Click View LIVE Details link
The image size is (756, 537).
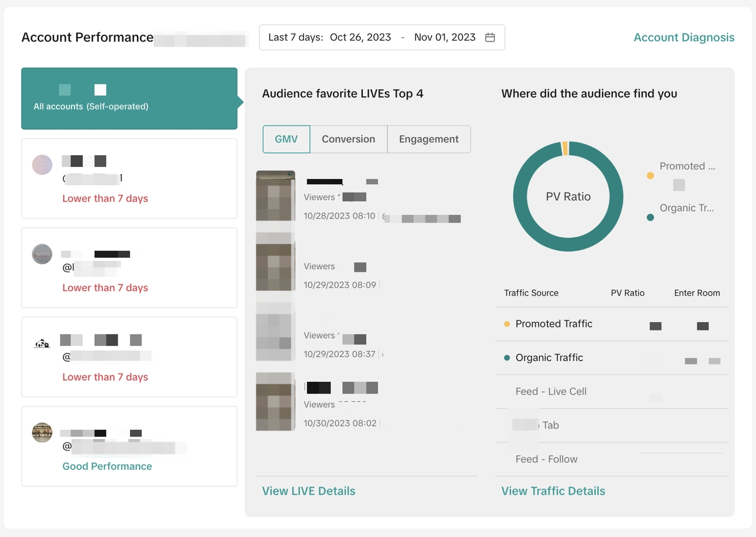coord(309,491)
